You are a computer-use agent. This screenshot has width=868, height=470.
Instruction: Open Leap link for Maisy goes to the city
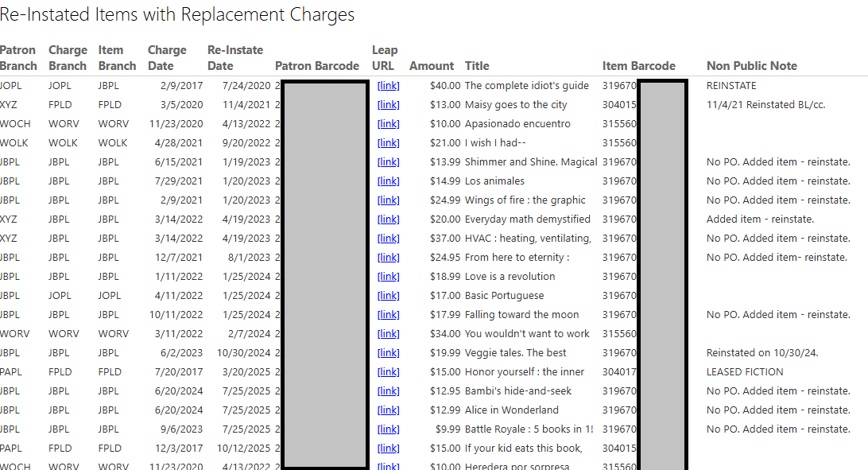[x=388, y=105]
